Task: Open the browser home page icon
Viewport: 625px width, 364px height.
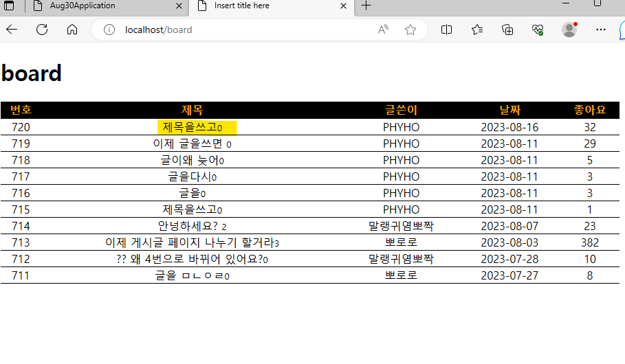Action: point(72,30)
